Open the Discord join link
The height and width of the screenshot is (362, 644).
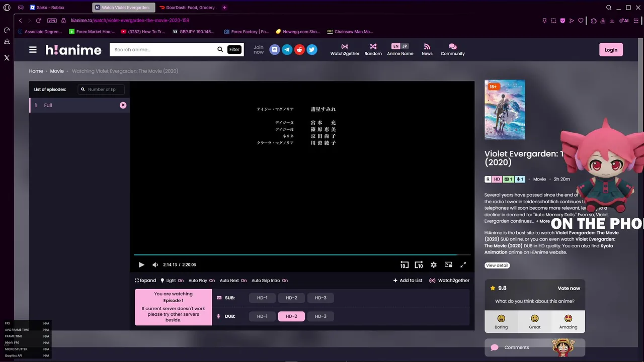click(x=274, y=50)
